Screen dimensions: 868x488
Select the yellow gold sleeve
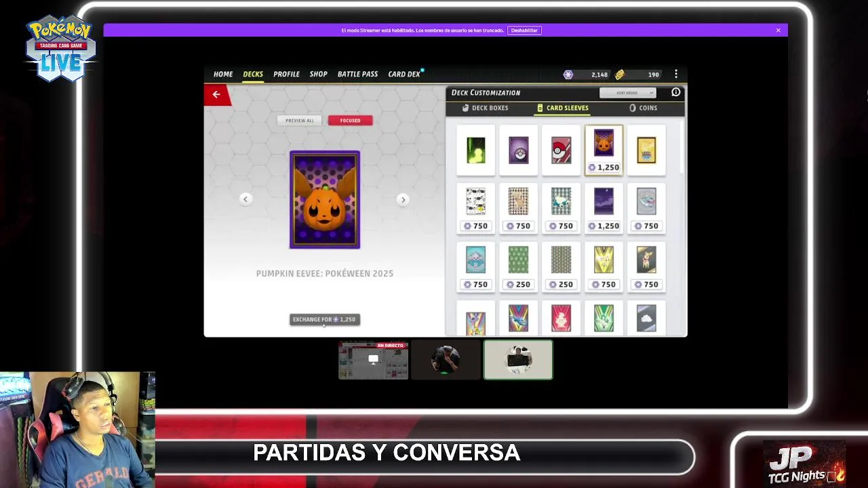[647, 150]
